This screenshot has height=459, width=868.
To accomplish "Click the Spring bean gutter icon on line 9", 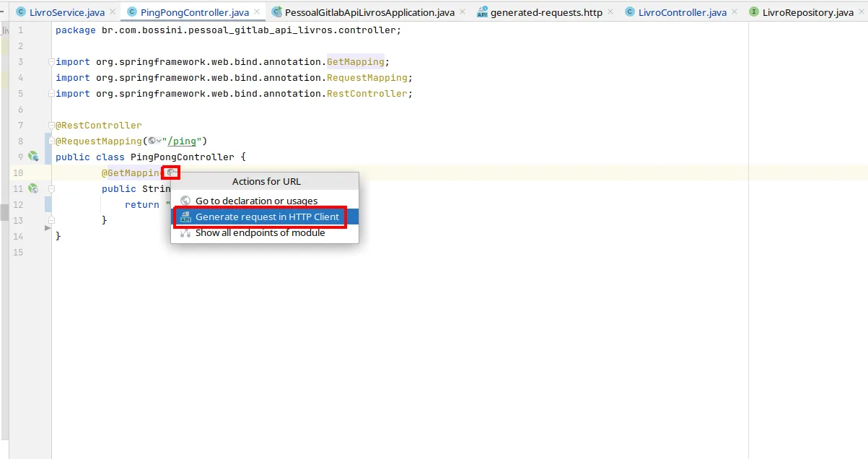I will (x=32, y=157).
